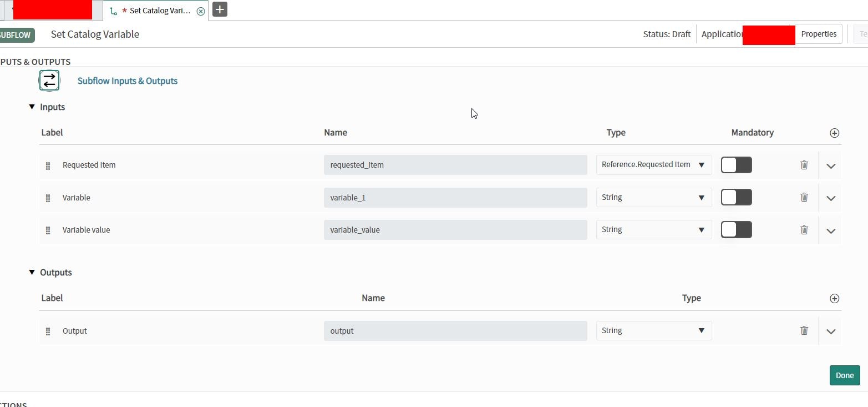
Task: Delete the Output row
Action: click(x=804, y=330)
